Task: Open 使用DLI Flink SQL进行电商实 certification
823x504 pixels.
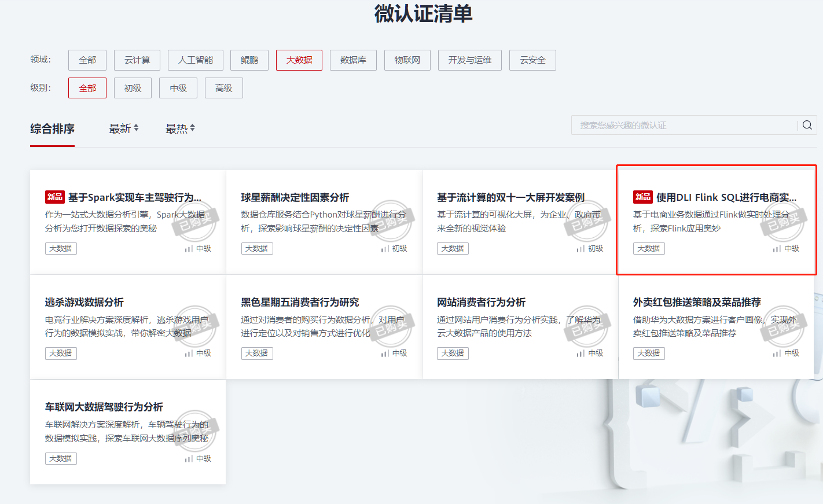Action: click(726, 197)
